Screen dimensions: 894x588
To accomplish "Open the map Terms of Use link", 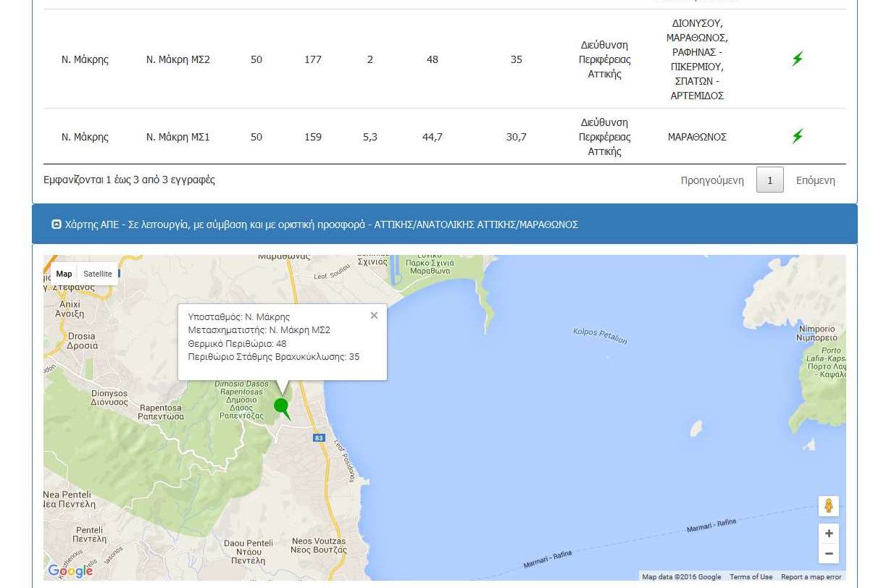I will (x=751, y=577).
